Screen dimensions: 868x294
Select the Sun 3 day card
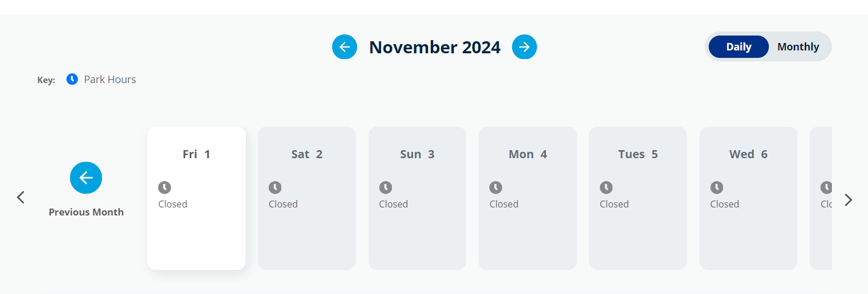pyautogui.click(x=417, y=198)
